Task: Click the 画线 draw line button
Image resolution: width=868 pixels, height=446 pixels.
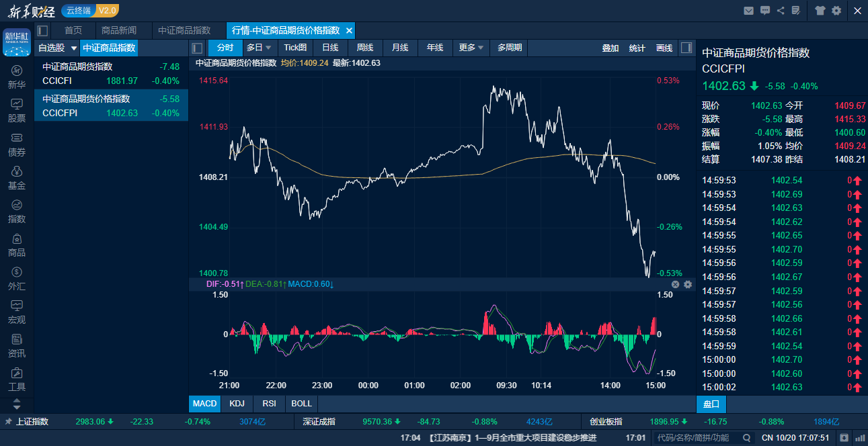Action: click(664, 48)
